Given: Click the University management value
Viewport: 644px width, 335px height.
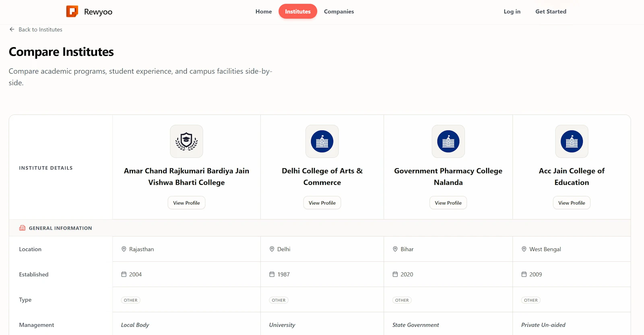Looking at the screenshot, I should click(x=282, y=325).
